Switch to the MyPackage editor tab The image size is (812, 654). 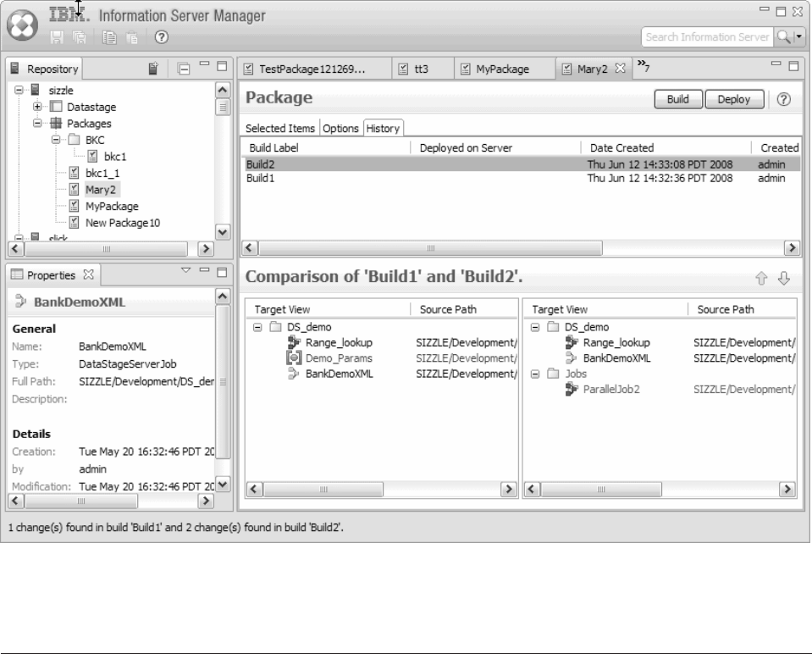[x=502, y=69]
